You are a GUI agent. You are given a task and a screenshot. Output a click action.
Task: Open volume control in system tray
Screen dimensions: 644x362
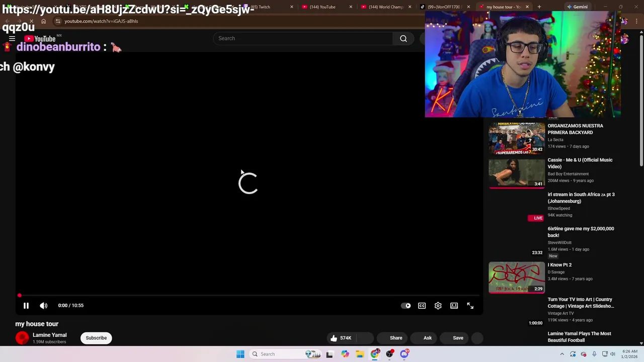pyautogui.click(x=612, y=354)
